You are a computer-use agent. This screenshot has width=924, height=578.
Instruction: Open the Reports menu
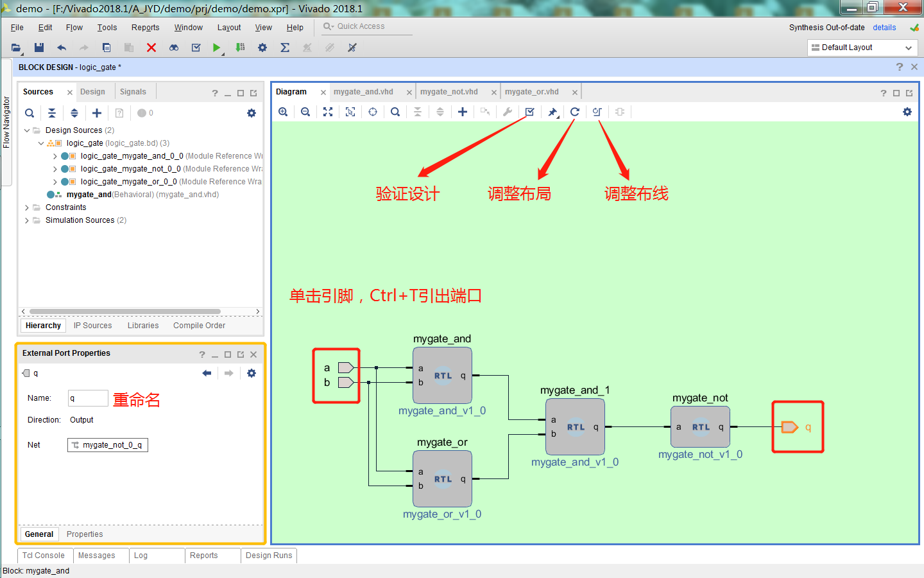click(x=145, y=27)
